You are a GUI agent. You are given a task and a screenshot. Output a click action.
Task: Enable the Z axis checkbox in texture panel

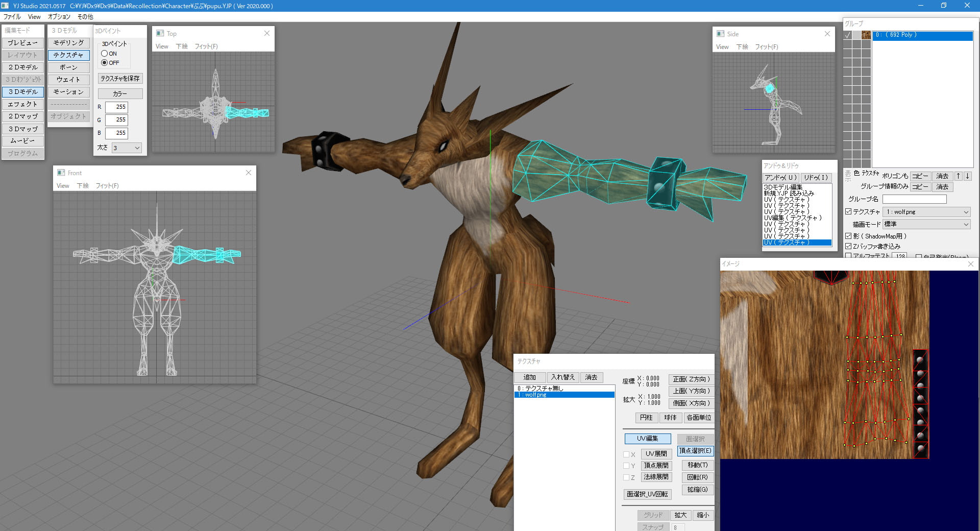click(626, 477)
